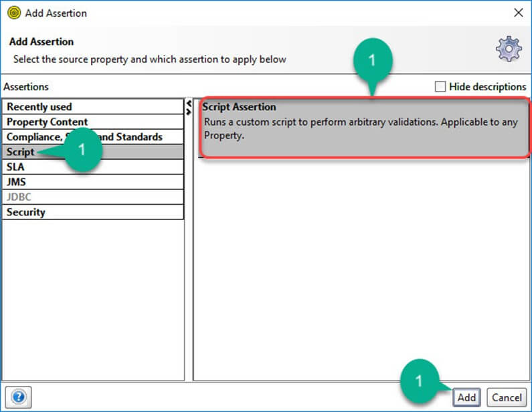Expand categories pane with right splitter arrow

click(x=189, y=110)
